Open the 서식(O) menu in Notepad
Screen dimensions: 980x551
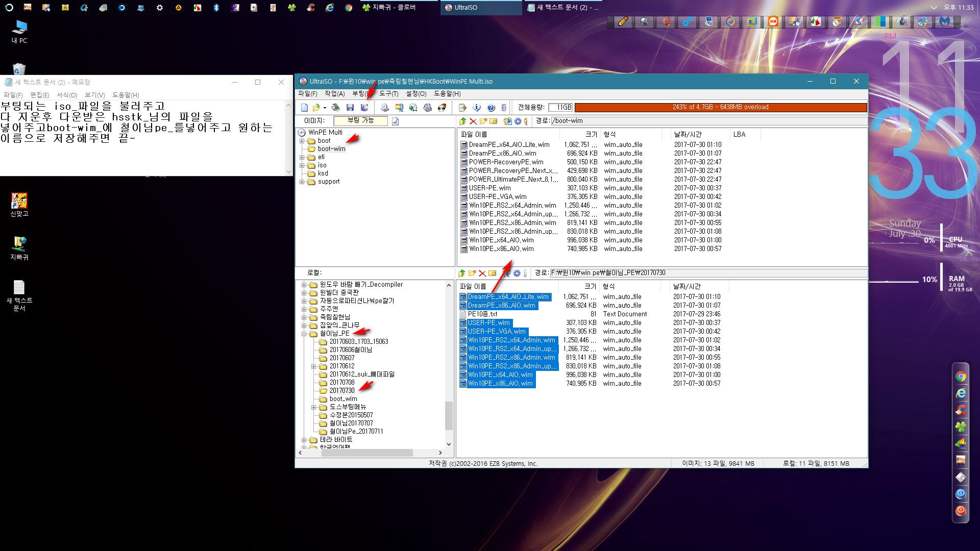[x=67, y=95]
